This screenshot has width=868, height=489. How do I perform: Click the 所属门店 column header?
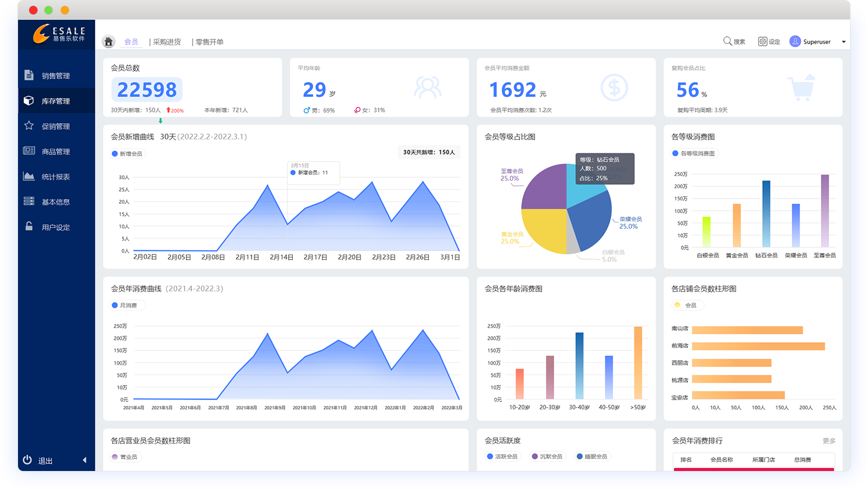click(x=763, y=459)
